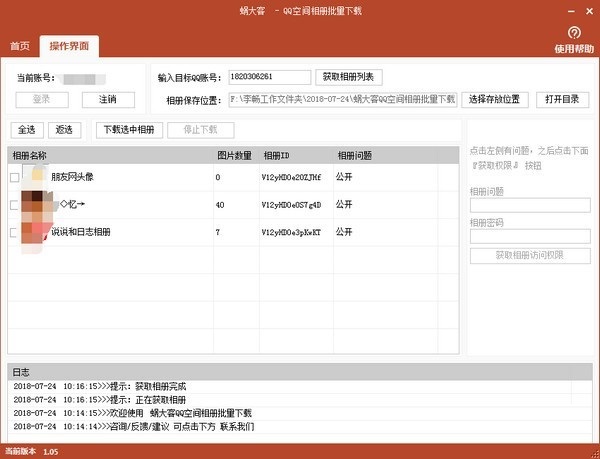Focus the 相册问题 input field on the right
Image resolution: width=600 pixels, height=459 pixels.
point(530,205)
